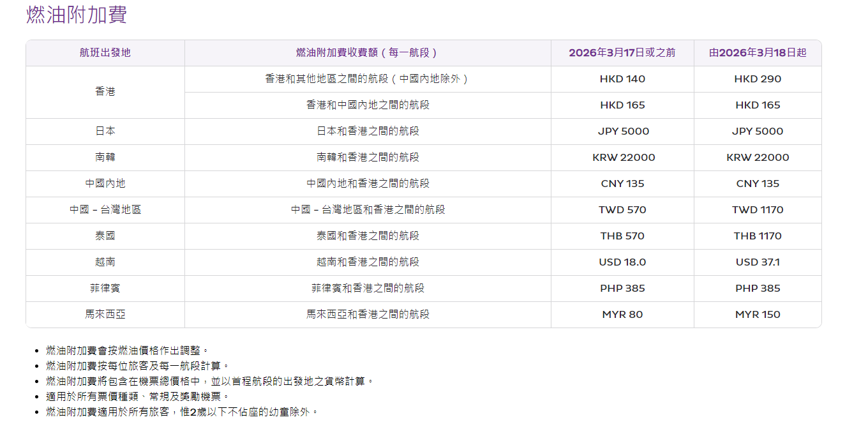The width and height of the screenshot is (868, 422).
Task: Click the 航班出發地 column header
Action: (x=105, y=53)
